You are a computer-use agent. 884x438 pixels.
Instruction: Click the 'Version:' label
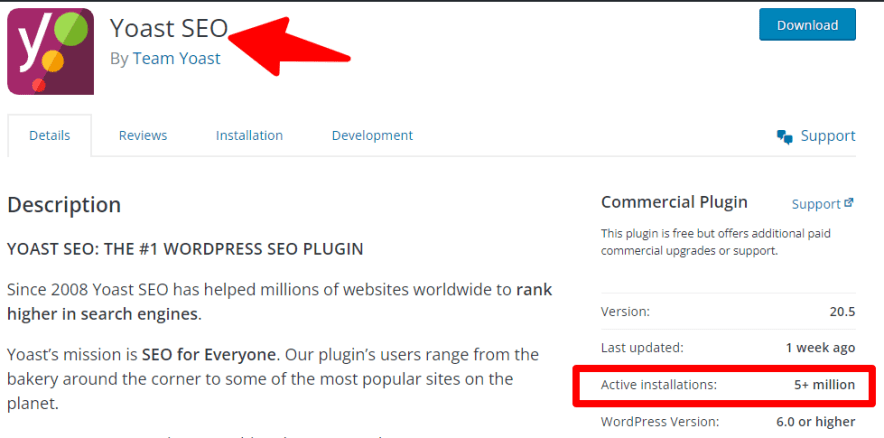(625, 312)
